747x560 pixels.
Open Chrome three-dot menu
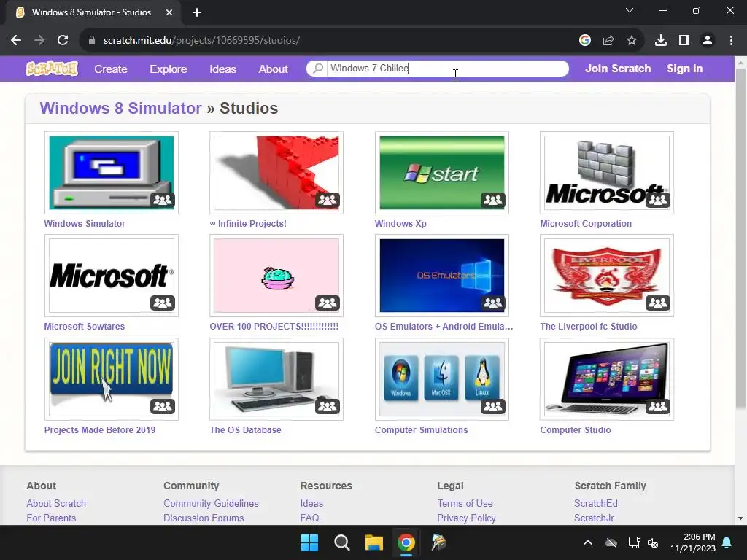pos(731,41)
